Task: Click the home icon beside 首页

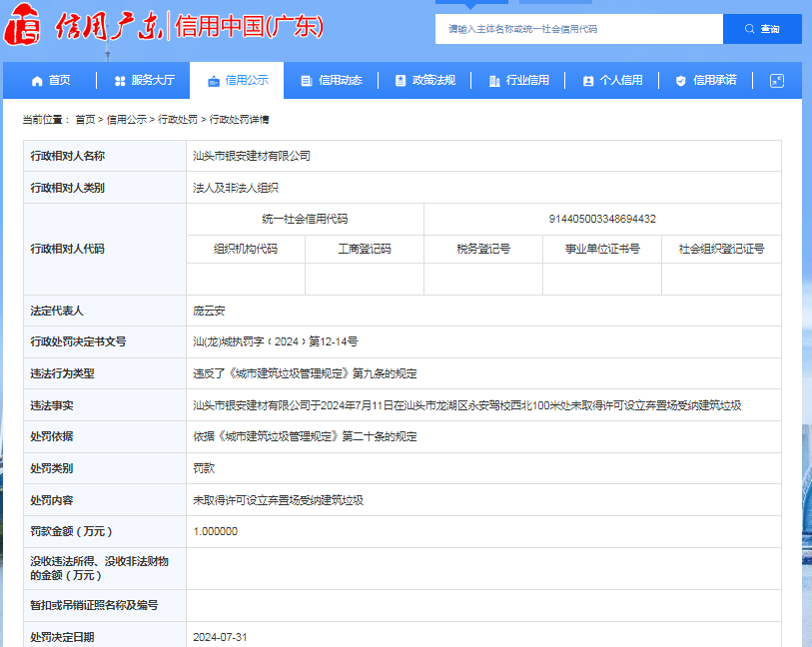Action: [x=37, y=81]
